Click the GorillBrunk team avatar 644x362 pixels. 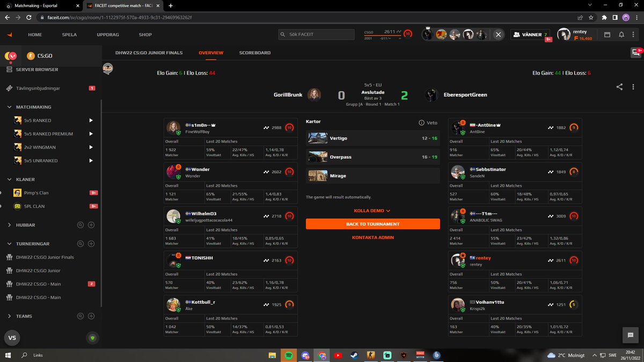coord(314,95)
